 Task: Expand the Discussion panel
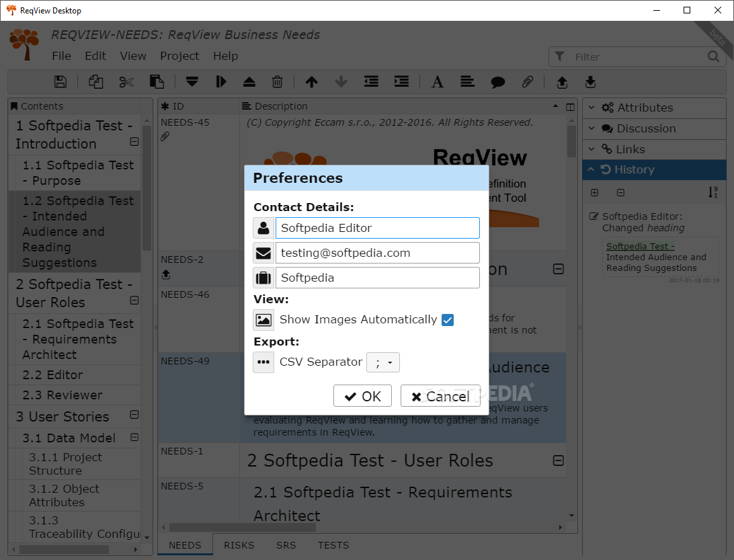tap(655, 129)
